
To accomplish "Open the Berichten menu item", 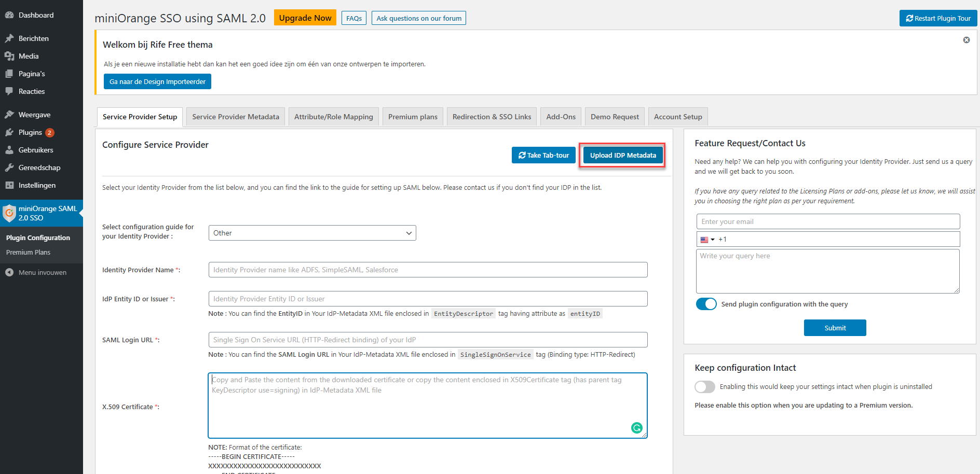I will pos(42,38).
